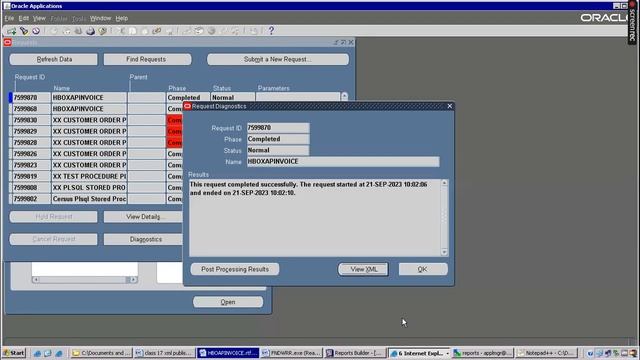
Task: Select request ID 7599826 row
Action: (30, 154)
